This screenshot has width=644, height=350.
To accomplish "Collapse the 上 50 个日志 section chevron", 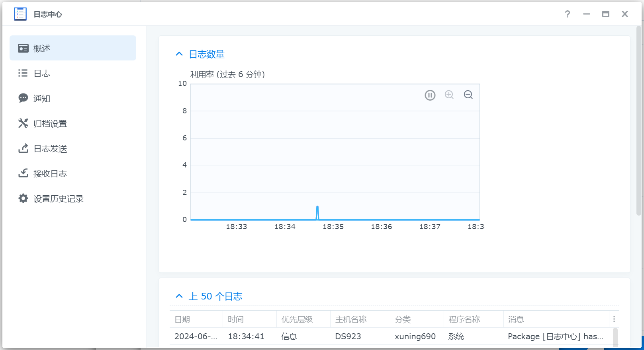I will [x=179, y=296].
